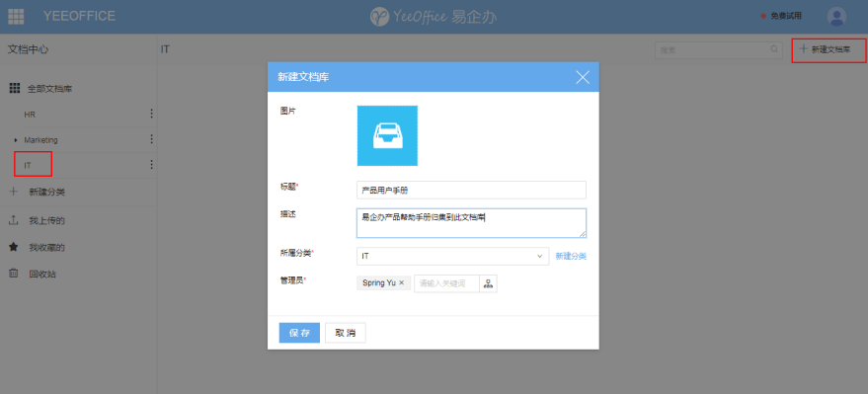Click the search magnifier icon
The image size is (868, 394).
click(x=774, y=48)
